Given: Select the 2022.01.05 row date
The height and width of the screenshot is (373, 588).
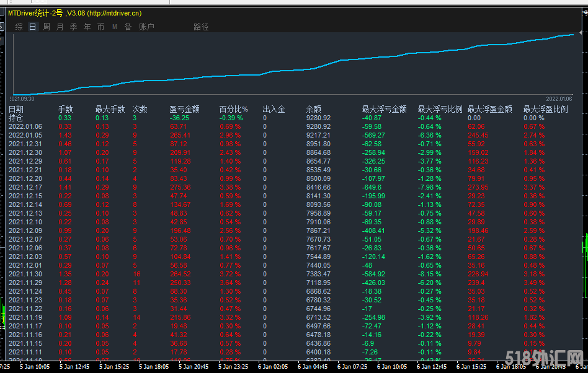Looking at the screenshot, I should pos(25,135).
